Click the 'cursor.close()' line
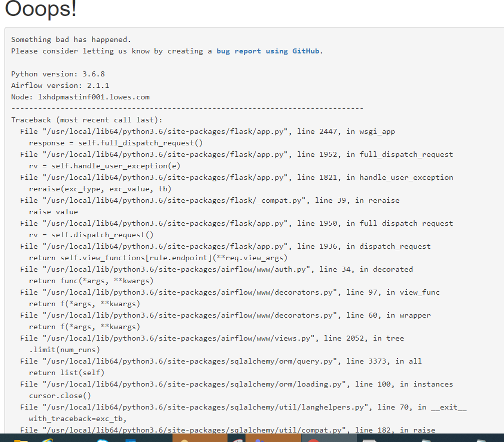 (60, 396)
